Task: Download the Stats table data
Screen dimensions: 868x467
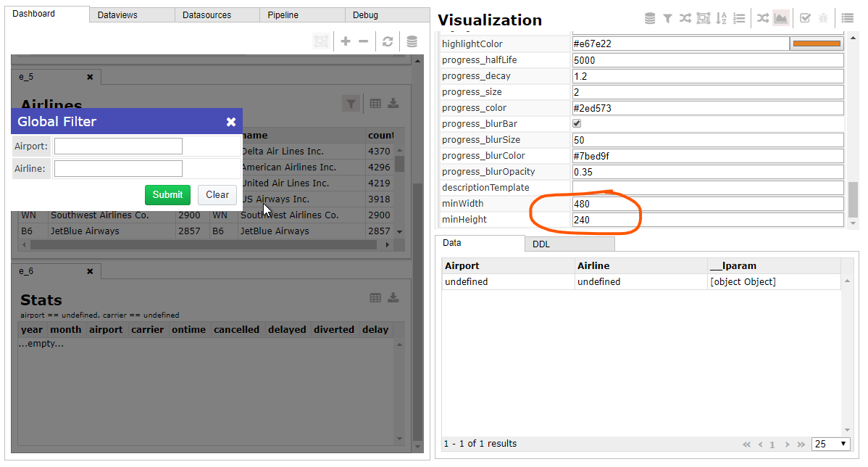Action: [x=393, y=297]
